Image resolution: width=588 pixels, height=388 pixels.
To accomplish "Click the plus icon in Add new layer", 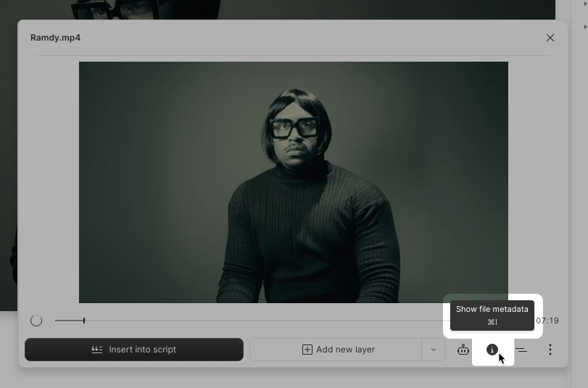I will coord(307,350).
